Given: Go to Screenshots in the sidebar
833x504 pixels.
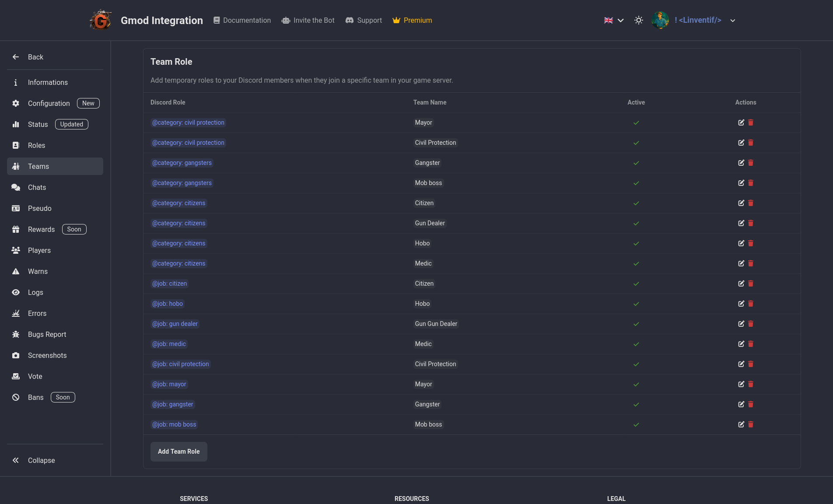Looking at the screenshot, I should [47, 355].
